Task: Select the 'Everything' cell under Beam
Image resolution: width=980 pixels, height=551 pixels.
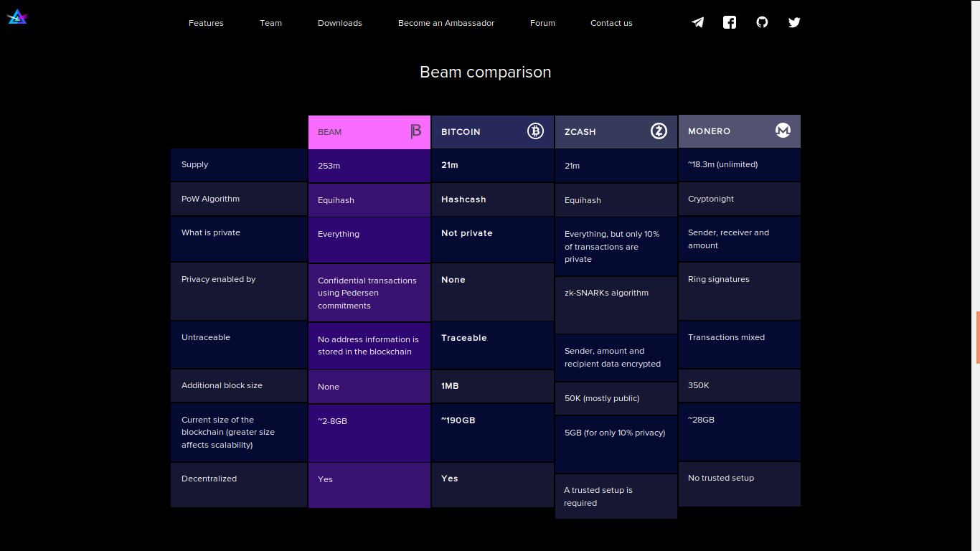Action: click(x=369, y=240)
